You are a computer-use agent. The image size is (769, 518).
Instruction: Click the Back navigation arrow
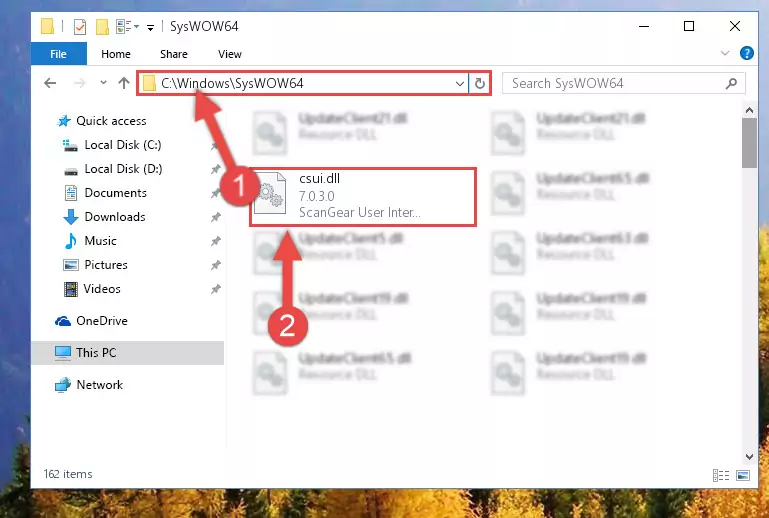[x=50, y=83]
